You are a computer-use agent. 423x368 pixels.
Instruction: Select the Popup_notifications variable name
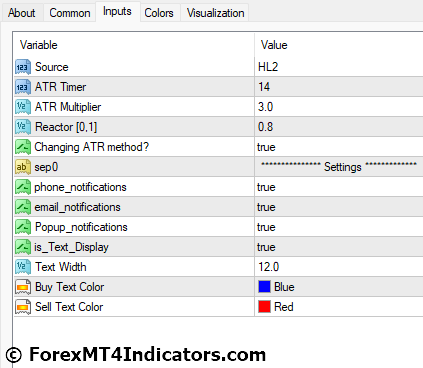click(x=81, y=227)
